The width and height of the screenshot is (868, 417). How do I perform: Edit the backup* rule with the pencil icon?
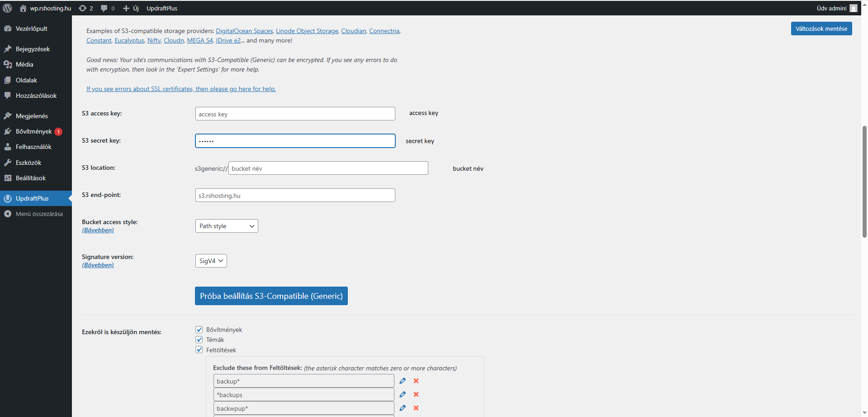pyautogui.click(x=402, y=381)
